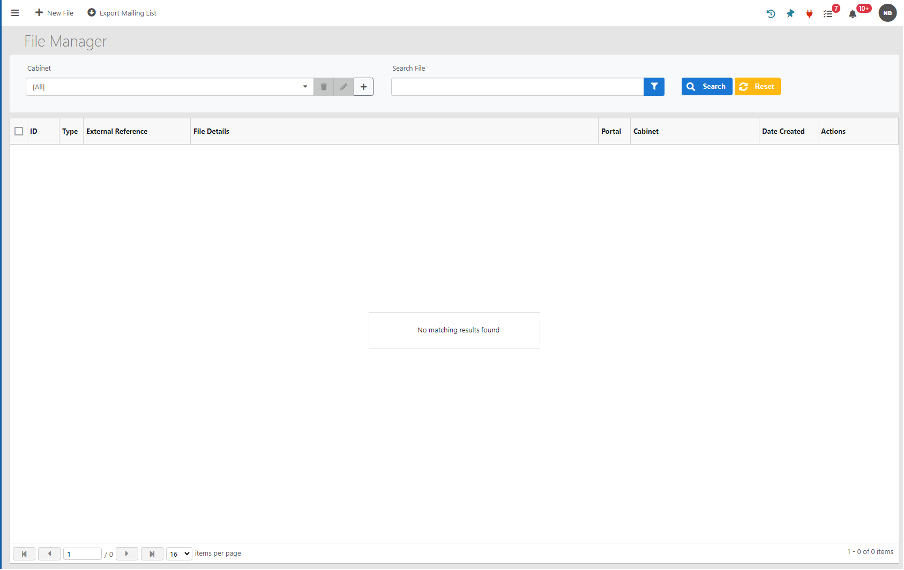
Task: Open the hamburger navigation menu
Action: [15, 13]
